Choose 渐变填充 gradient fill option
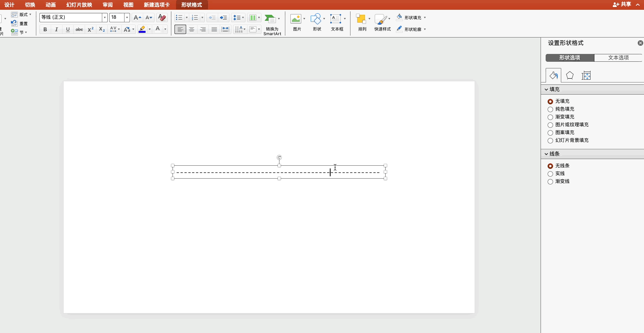 click(550, 117)
